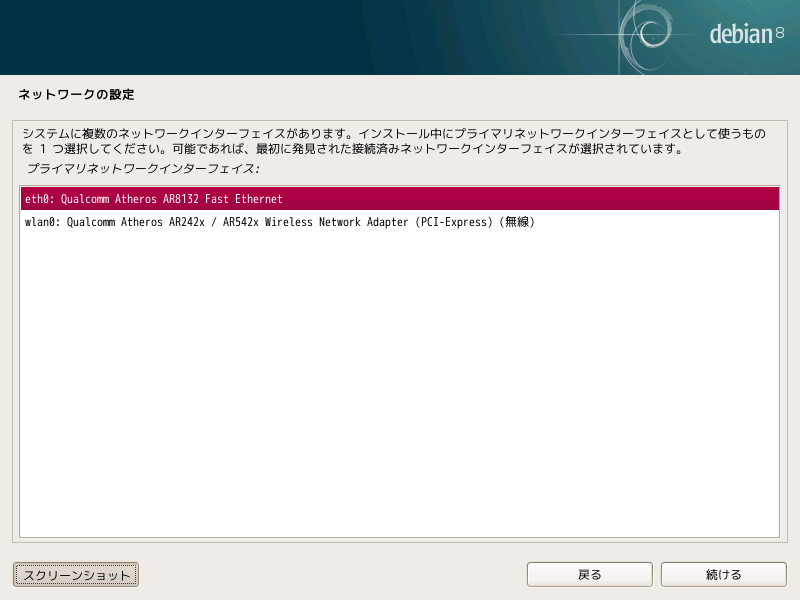Click the blank right end of the highlighted eth0 row
The height and width of the screenshot is (600, 800).
tap(650, 199)
